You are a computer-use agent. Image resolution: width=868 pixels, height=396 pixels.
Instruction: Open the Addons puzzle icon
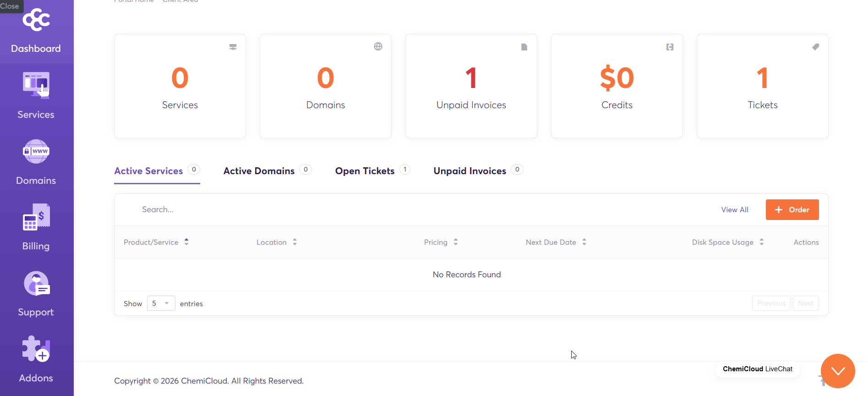[x=36, y=349]
